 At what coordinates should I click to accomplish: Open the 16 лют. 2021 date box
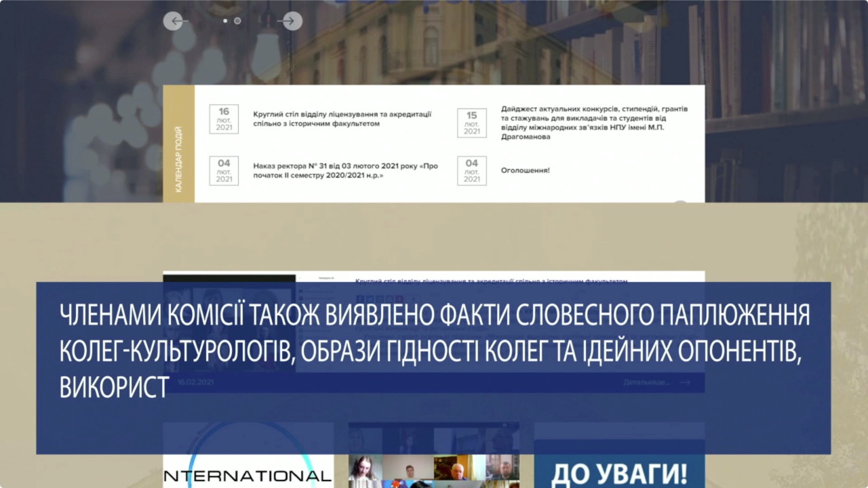click(x=224, y=119)
